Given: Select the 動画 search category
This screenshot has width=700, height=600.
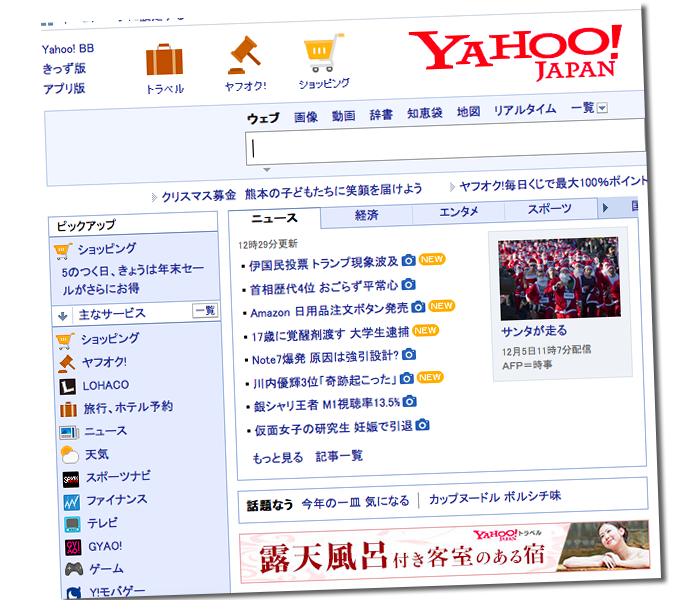Looking at the screenshot, I should [343, 116].
